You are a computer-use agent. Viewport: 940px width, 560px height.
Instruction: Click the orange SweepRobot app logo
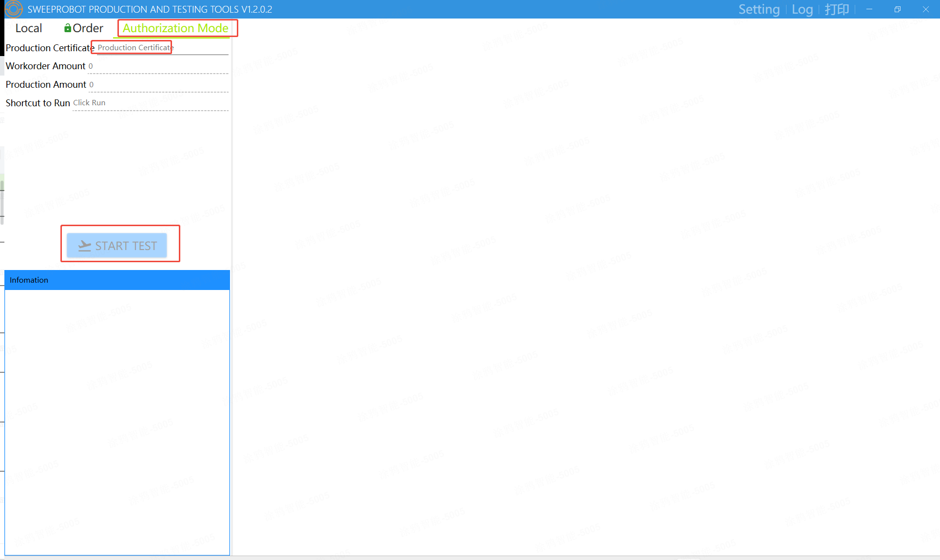tap(13, 9)
